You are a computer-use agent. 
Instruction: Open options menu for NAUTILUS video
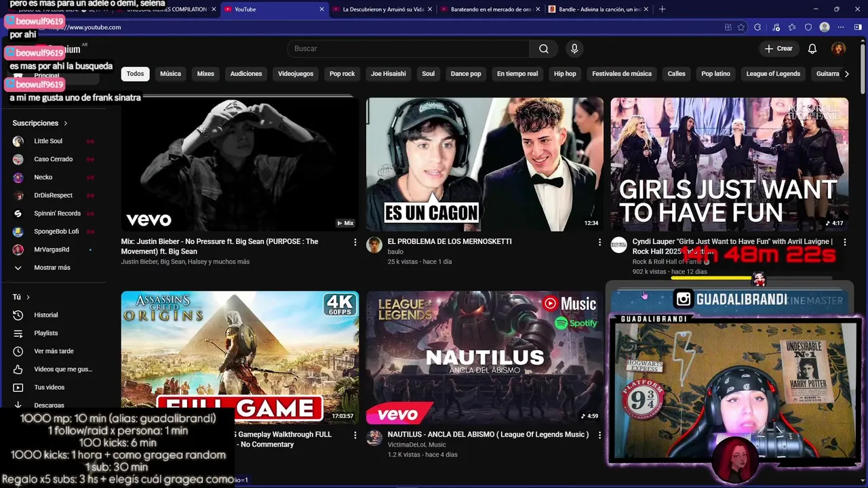tap(599, 435)
